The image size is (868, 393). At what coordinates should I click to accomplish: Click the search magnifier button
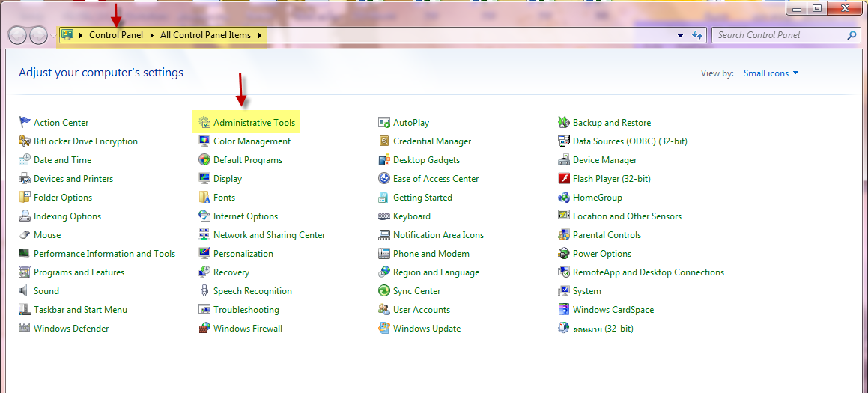pos(852,35)
